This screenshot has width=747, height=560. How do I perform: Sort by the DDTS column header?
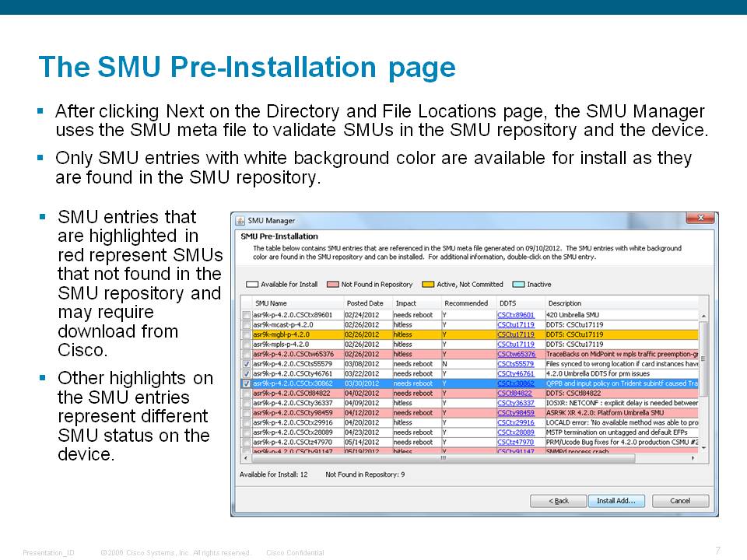[x=521, y=303]
